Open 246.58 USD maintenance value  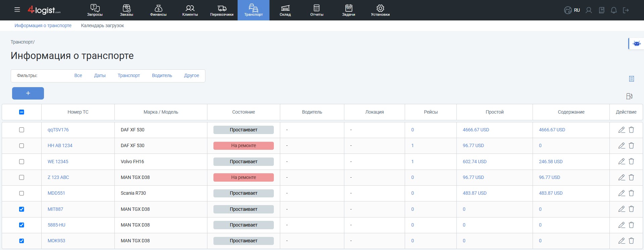tap(551, 162)
